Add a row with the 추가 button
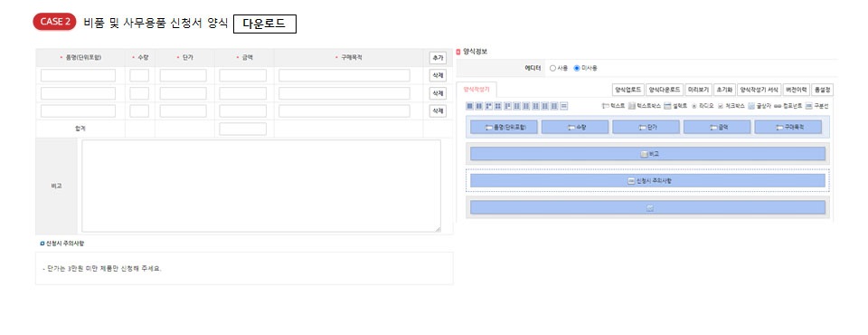The width and height of the screenshot is (868, 335). click(x=438, y=58)
